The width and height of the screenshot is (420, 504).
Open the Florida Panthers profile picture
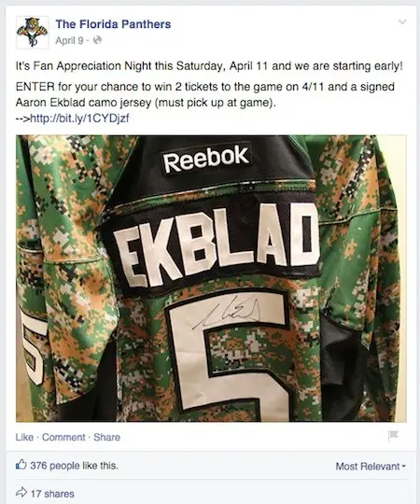32,32
